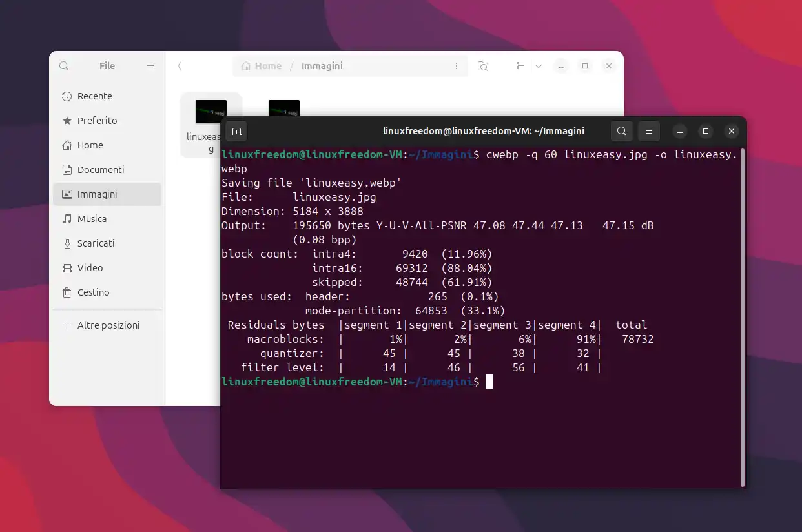802x532 pixels.
Task: Select the linuxeasy.jpg thumbnail
Action: tap(211, 111)
